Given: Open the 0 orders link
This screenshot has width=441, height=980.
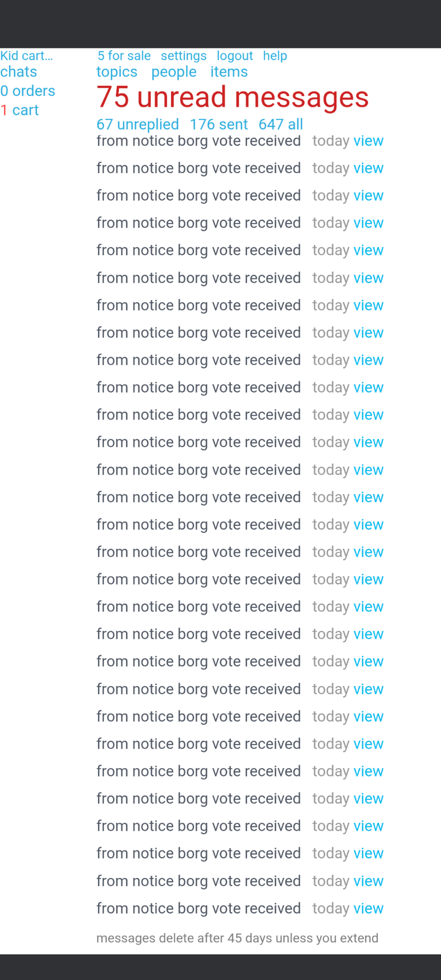Looking at the screenshot, I should tap(28, 91).
